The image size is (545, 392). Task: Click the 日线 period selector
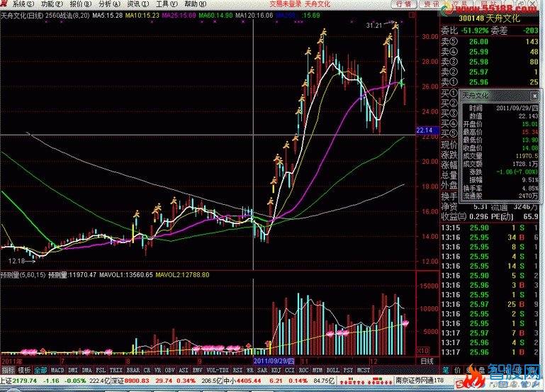point(427,362)
